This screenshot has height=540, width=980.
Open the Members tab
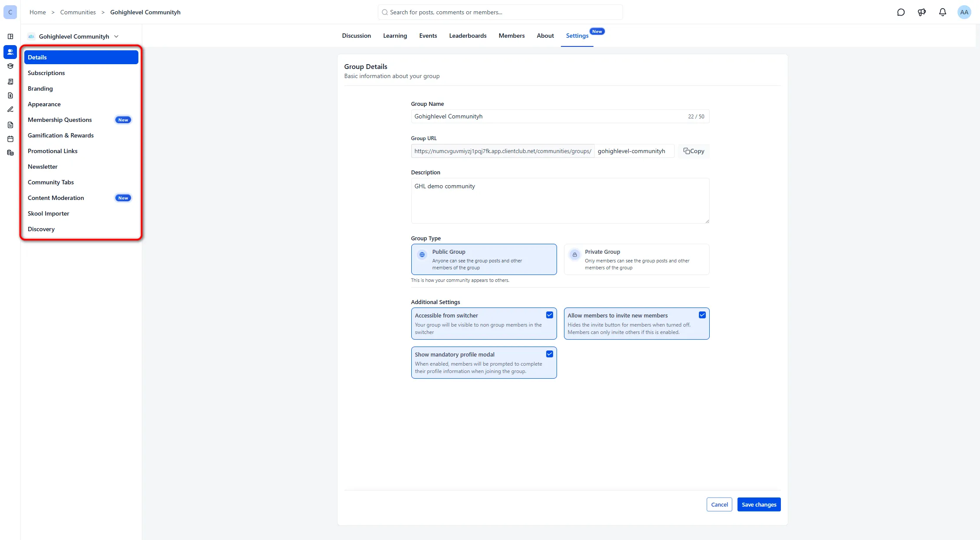click(x=511, y=36)
